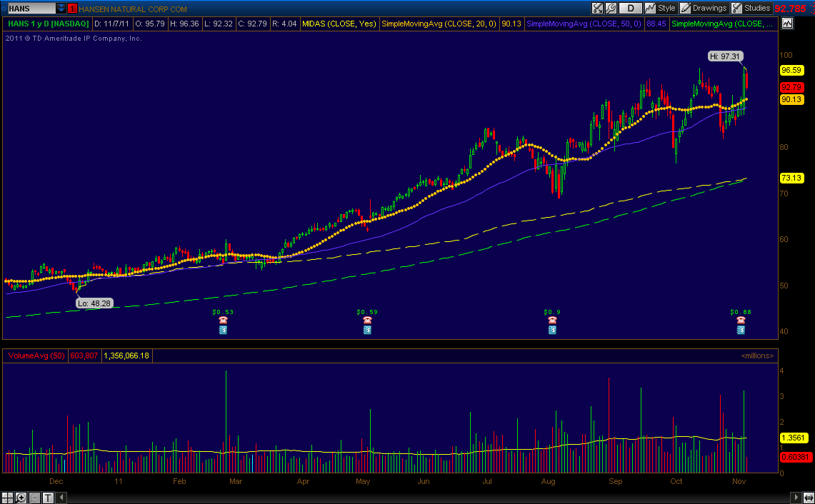Click the HANS symbol input field
The image size is (815, 504).
pyautogui.click(x=31, y=9)
